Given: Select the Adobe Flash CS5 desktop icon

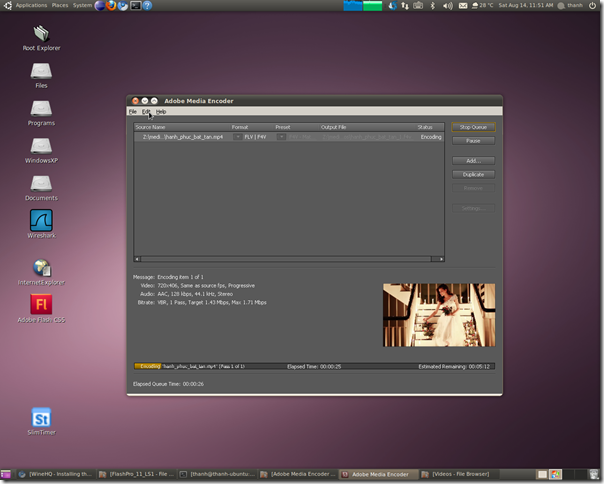Looking at the screenshot, I should (x=41, y=304).
